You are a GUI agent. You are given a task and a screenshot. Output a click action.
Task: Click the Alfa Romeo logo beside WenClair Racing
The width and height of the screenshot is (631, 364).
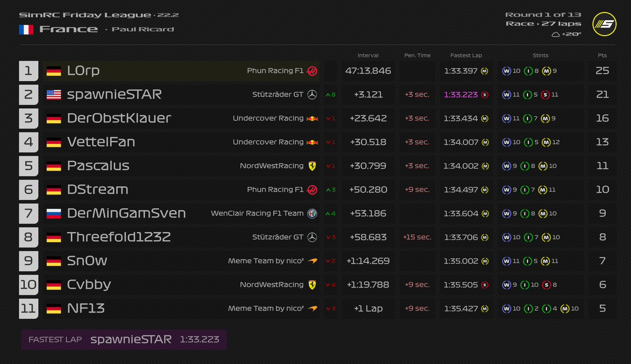pyautogui.click(x=312, y=214)
